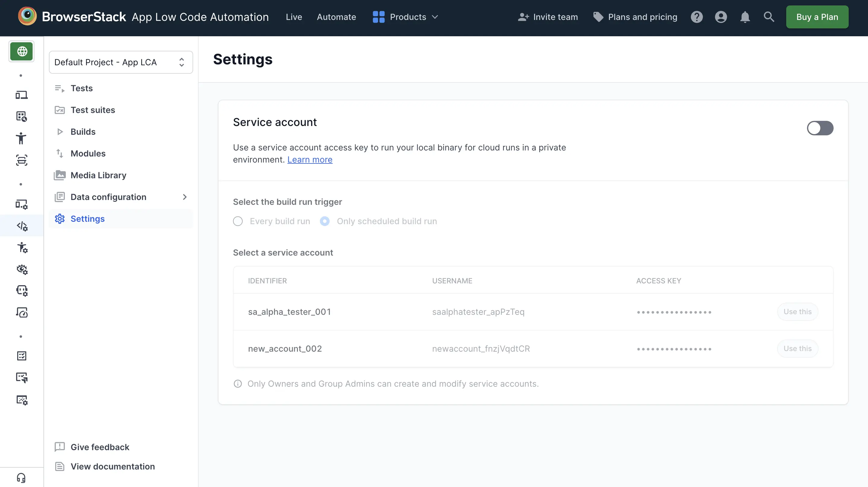868x487 pixels.
Task: Click the headset support icon
Action: point(21,478)
